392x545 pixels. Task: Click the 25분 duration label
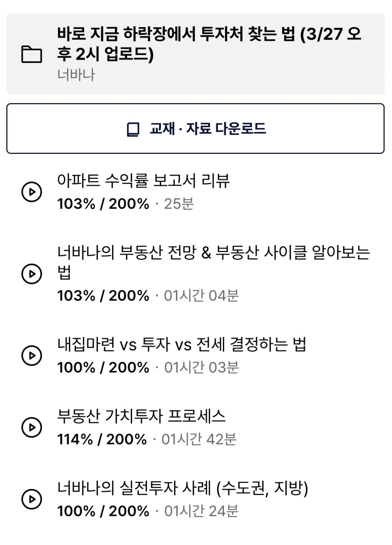click(x=179, y=204)
